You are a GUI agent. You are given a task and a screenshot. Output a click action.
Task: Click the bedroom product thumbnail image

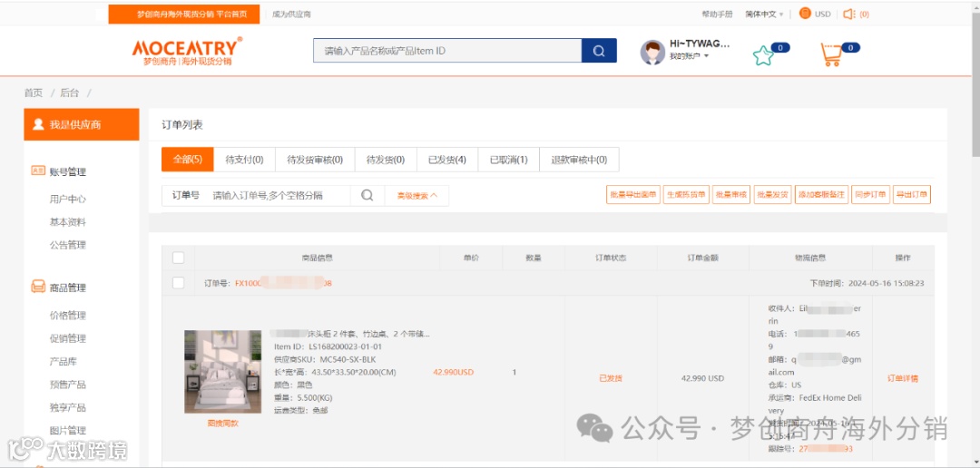click(222, 371)
